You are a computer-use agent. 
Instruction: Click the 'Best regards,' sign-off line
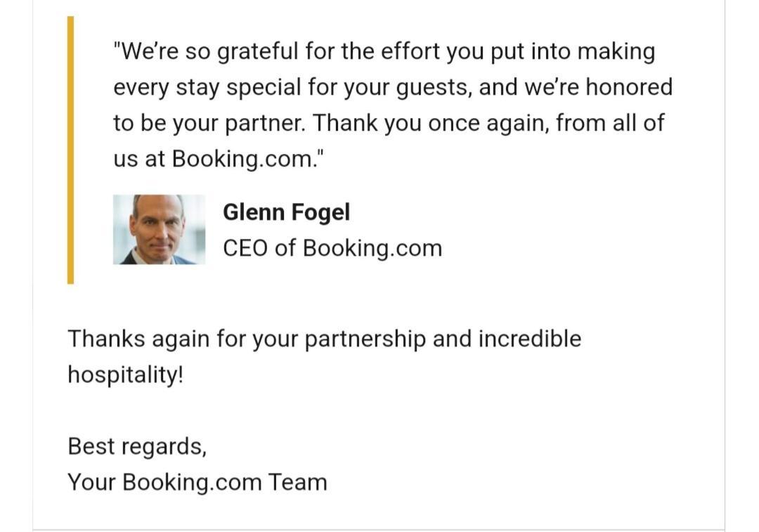[x=137, y=447]
